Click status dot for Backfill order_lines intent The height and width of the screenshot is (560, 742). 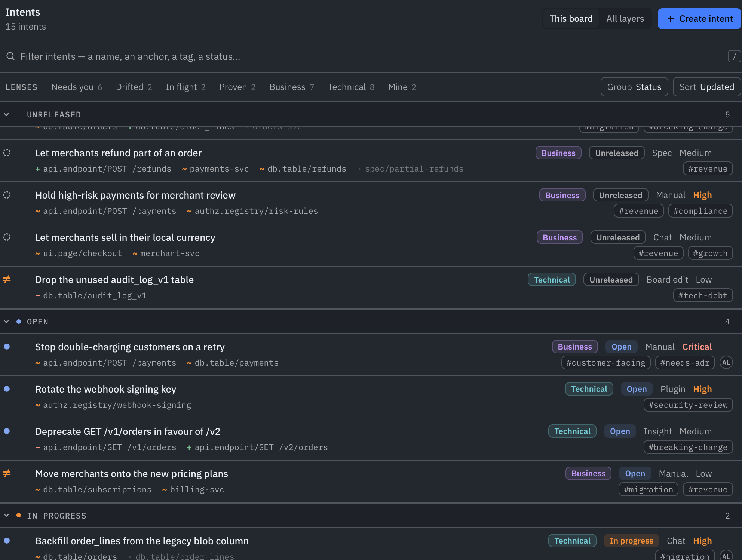coord(7,541)
